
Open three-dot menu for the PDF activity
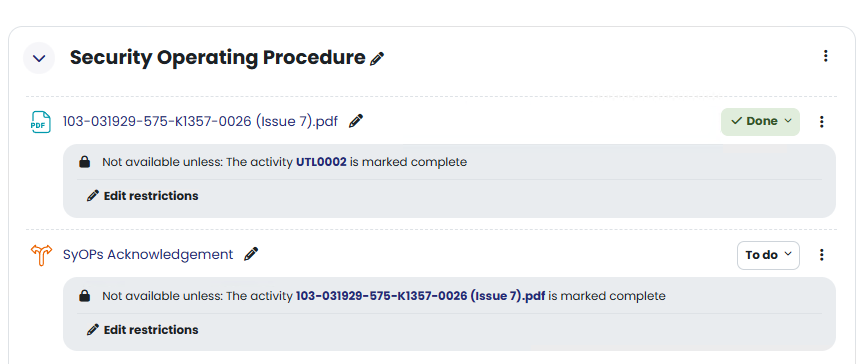[821, 122]
